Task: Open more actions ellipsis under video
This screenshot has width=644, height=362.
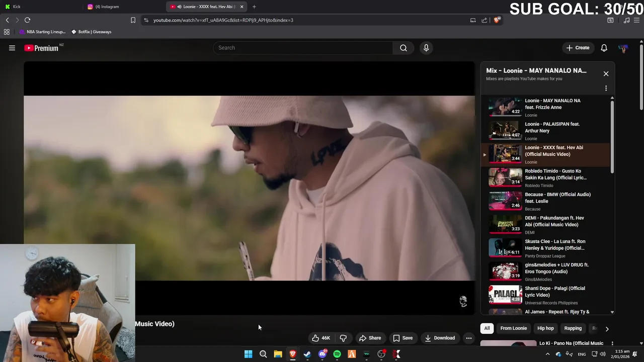Action: [469, 338]
